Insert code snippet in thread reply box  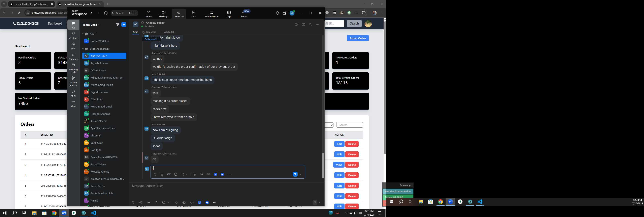pos(208,174)
